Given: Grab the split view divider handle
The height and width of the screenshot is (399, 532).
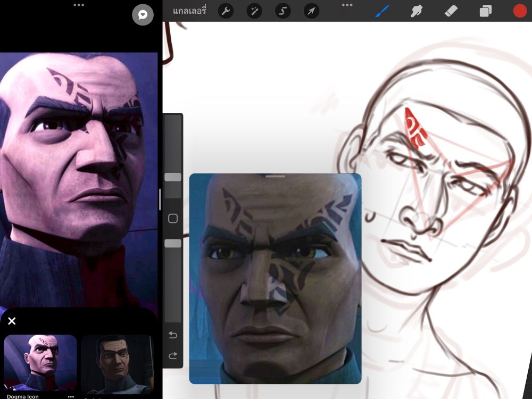Looking at the screenshot, I should click(160, 199).
